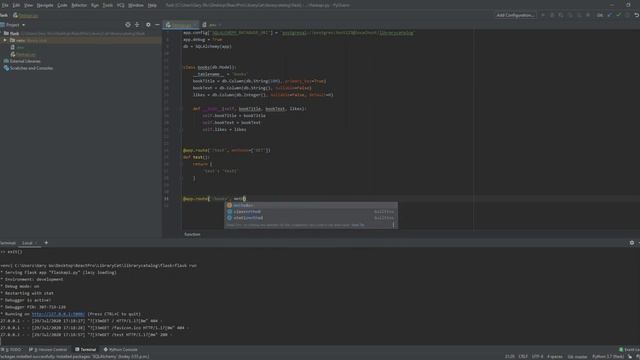Image resolution: width=640 pixels, height=360 pixels.
Task: Open the File menu
Action: pos(5,5)
